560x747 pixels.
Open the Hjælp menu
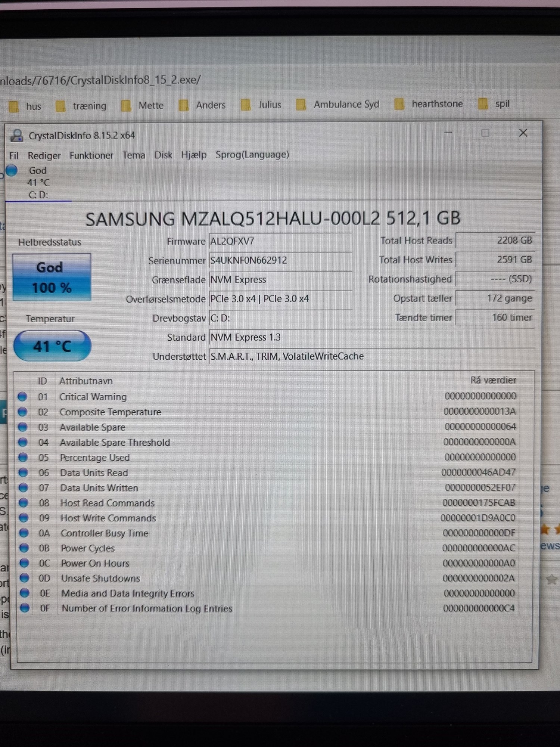pyautogui.click(x=194, y=155)
